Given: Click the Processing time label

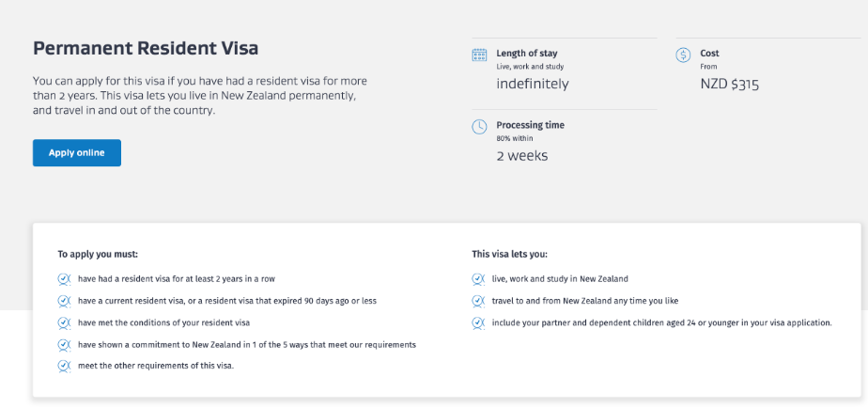Looking at the screenshot, I should tap(530, 125).
